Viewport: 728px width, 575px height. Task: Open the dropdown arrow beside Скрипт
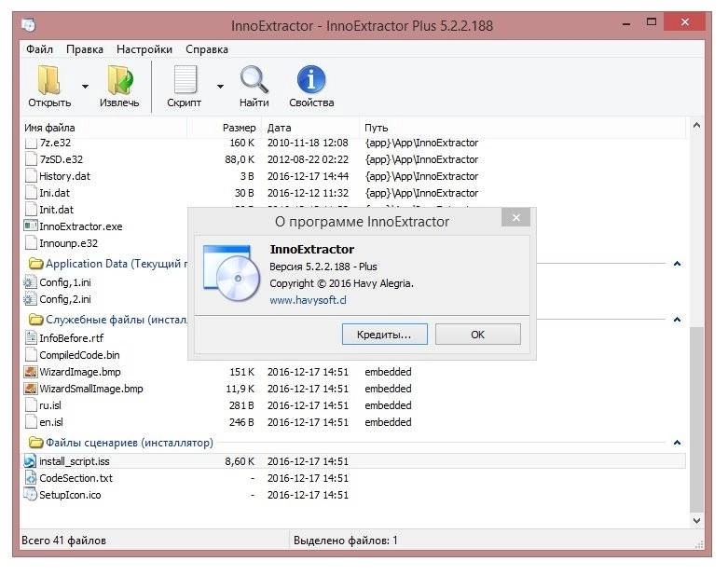(x=220, y=87)
